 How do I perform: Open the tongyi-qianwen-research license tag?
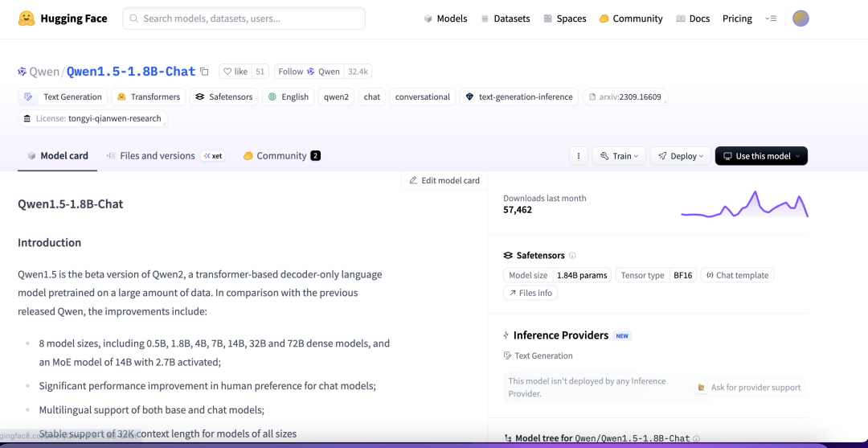(x=93, y=118)
